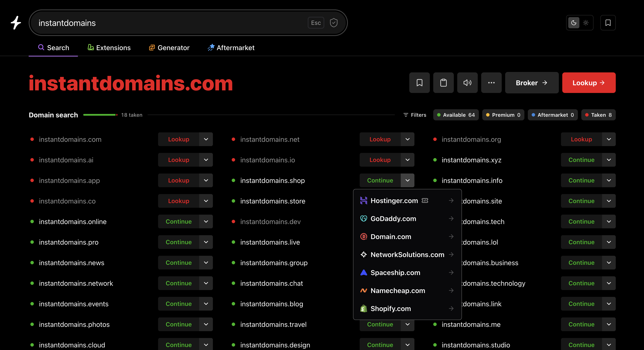Click Continue for instantdomains.studio

coord(581,345)
